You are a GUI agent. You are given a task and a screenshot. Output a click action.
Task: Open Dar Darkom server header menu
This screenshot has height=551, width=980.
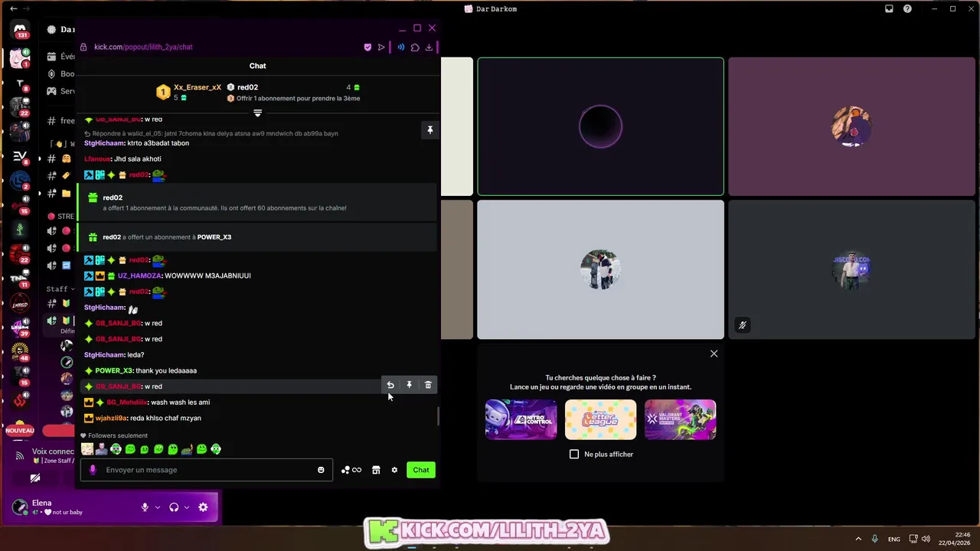tap(61, 29)
